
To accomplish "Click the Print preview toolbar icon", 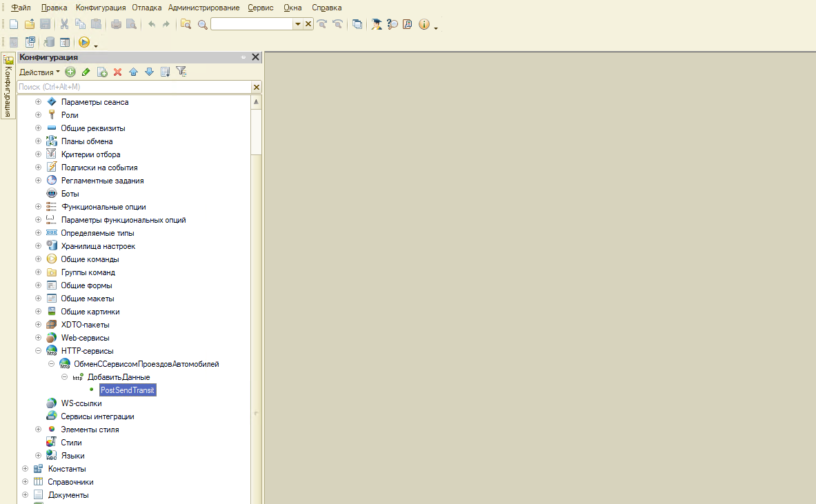I will click(132, 24).
